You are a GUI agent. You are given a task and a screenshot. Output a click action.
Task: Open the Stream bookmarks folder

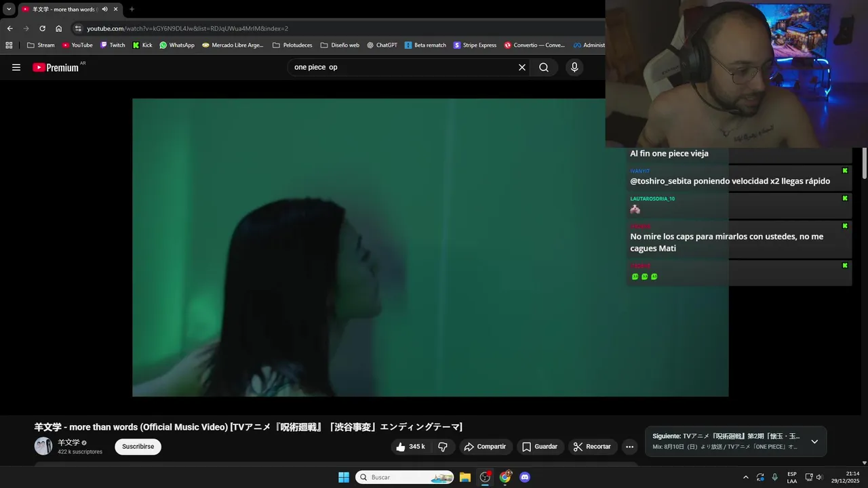41,45
